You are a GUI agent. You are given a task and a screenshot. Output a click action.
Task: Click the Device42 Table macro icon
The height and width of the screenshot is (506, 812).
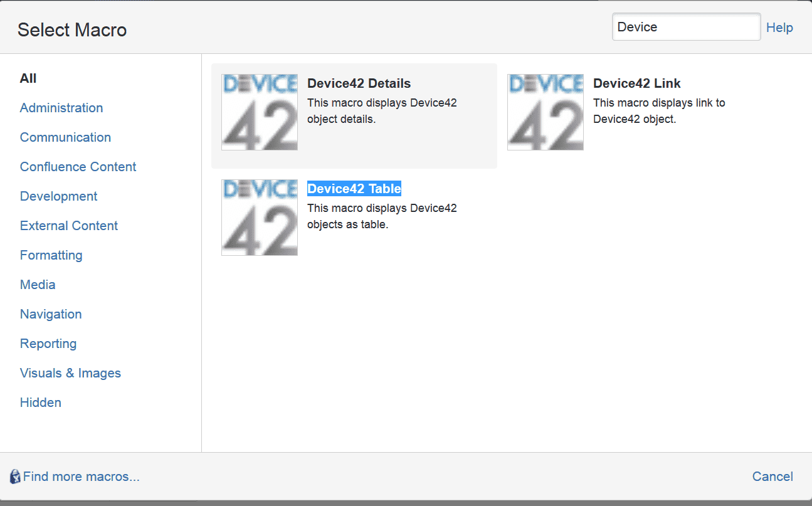(x=260, y=218)
